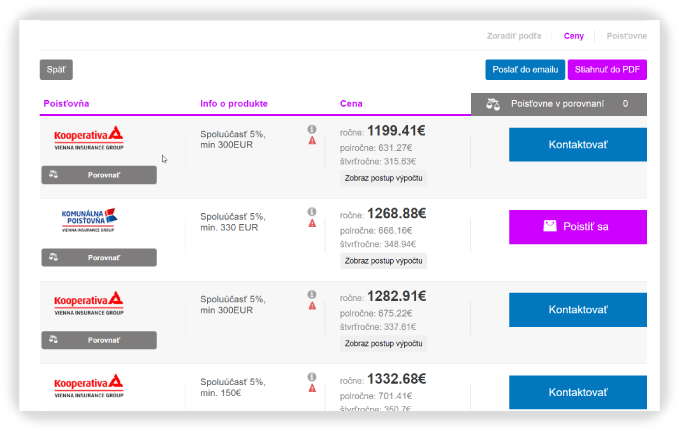Click text štvrťročne: 315.63€
This screenshot has width=679, height=431.
pos(378,162)
